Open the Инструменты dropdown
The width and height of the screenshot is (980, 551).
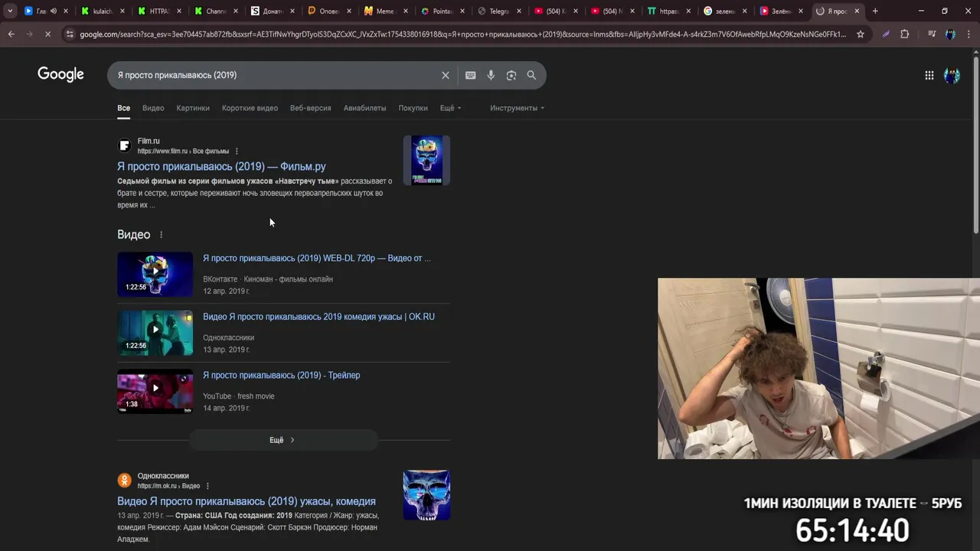click(x=517, y=108)
